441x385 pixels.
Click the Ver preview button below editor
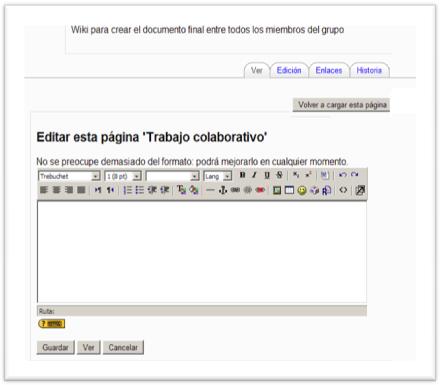(89, 347)
